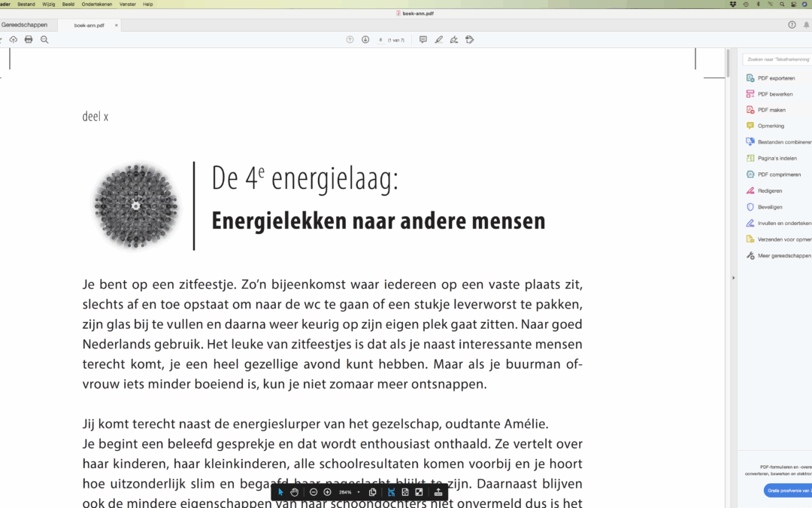Open Pagina's indelen tool

[776, 158]
